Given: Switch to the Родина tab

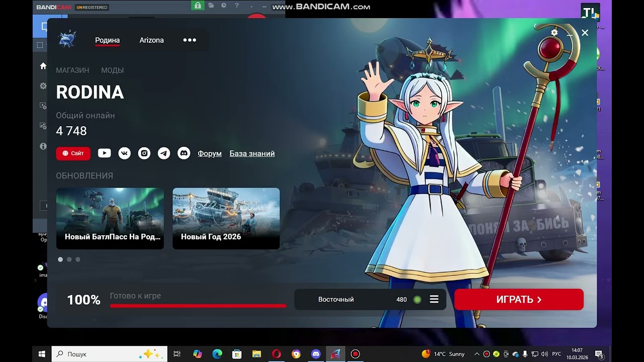Looking at the screenshot, I should [107, 40].
